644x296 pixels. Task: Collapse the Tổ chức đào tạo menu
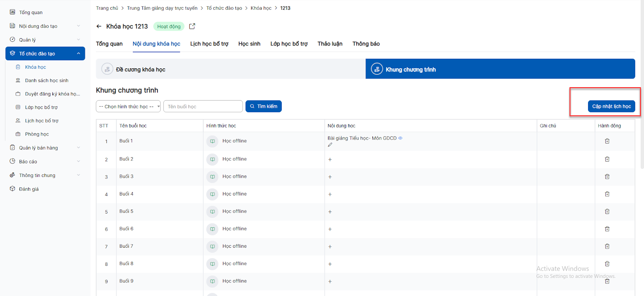click(x=45, y=53)
